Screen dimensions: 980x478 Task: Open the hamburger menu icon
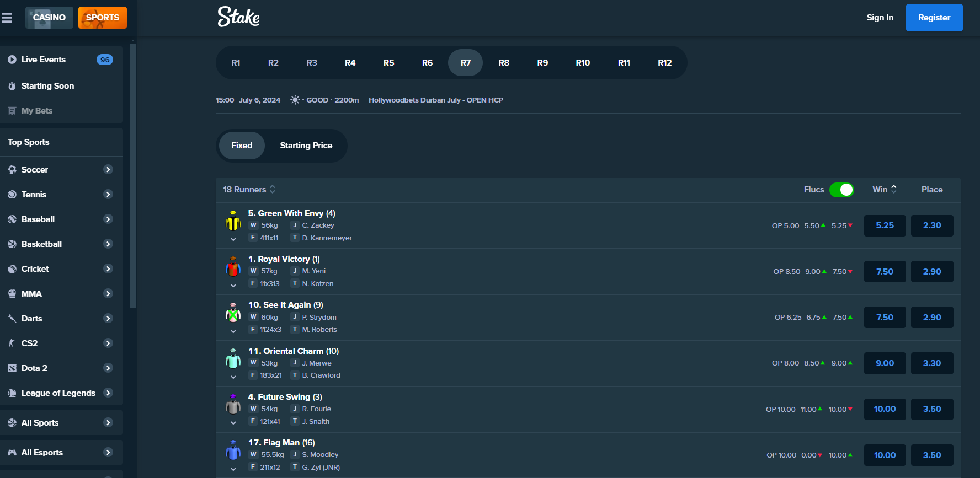tap(7, 18)
